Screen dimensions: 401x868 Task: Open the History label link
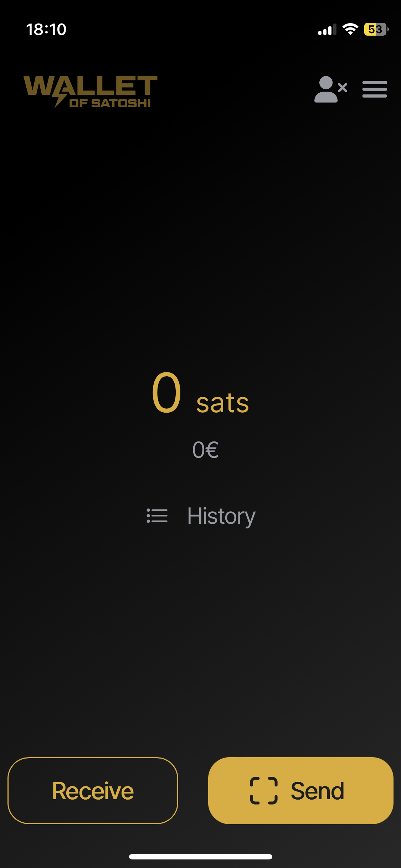pos(221,516)
